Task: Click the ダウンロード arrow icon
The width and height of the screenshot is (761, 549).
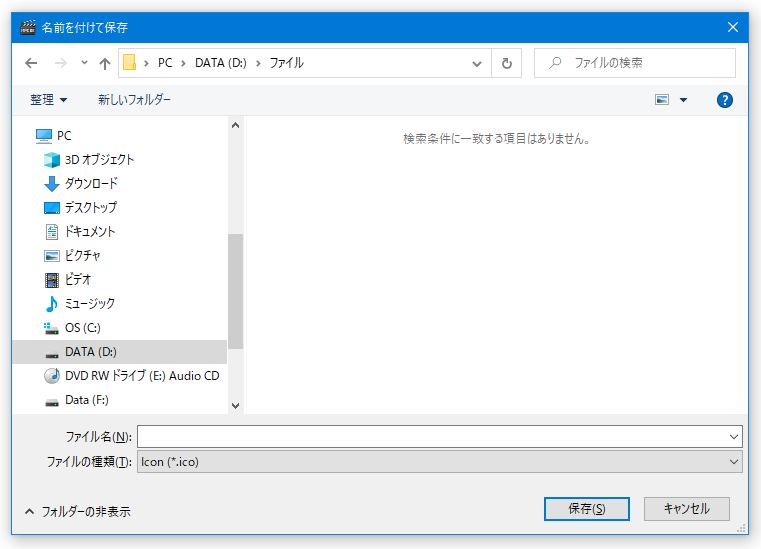Action: pos(51,183)
